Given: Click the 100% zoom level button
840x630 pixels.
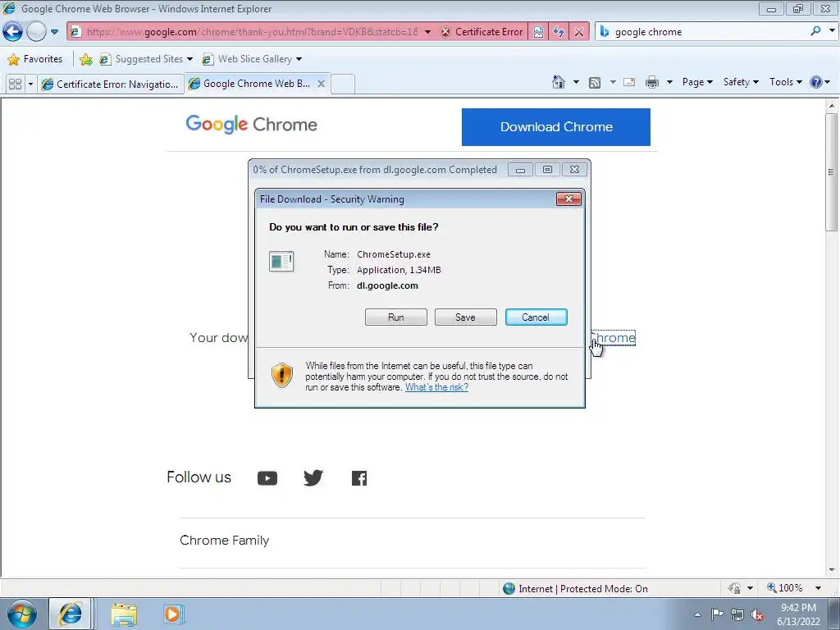Looking at the screenshot, I should [785, 588].
